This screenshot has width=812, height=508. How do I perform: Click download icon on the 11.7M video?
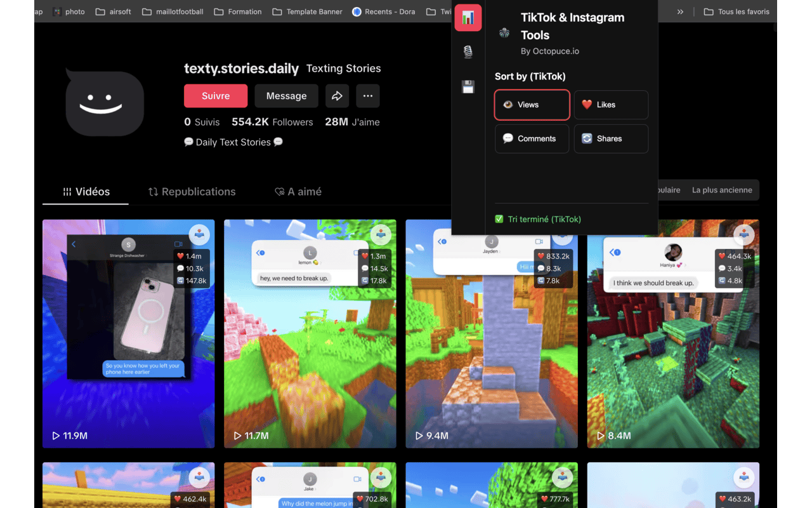(x=381, y=234)
